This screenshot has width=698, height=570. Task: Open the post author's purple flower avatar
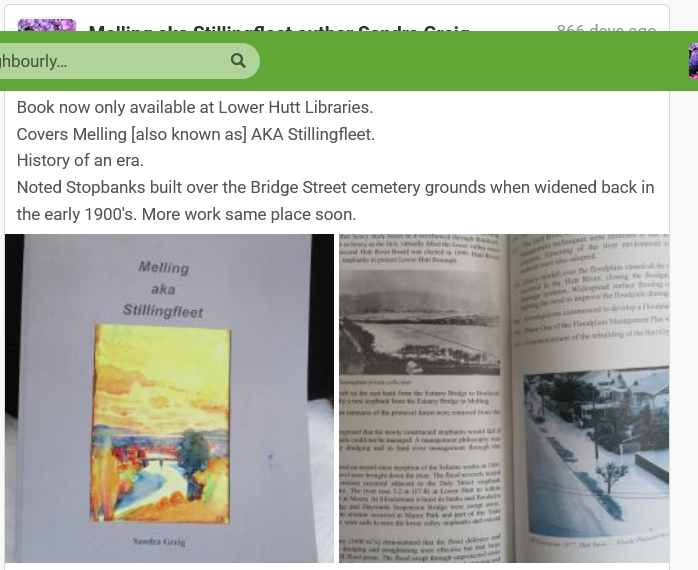[47, 25]
